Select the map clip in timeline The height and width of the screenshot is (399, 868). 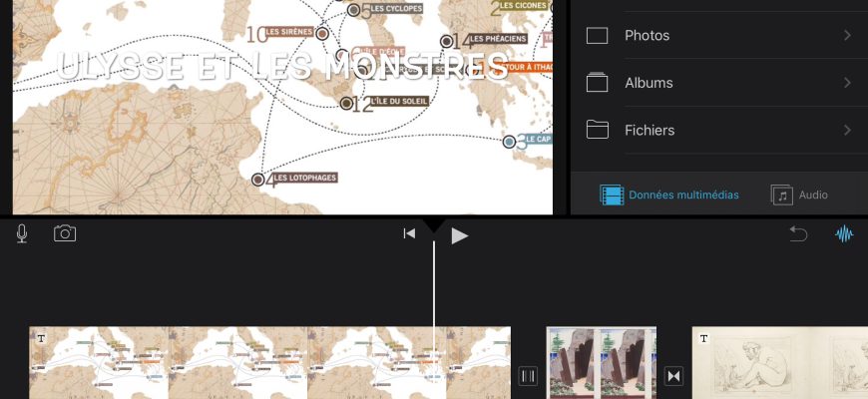tap(270, 362)
